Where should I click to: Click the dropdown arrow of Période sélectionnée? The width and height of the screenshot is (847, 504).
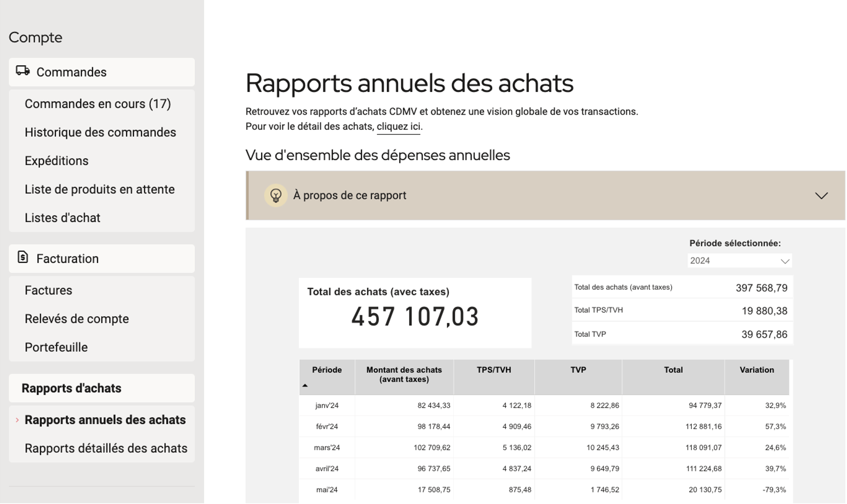pyautogui.click(x=785, y=261)
